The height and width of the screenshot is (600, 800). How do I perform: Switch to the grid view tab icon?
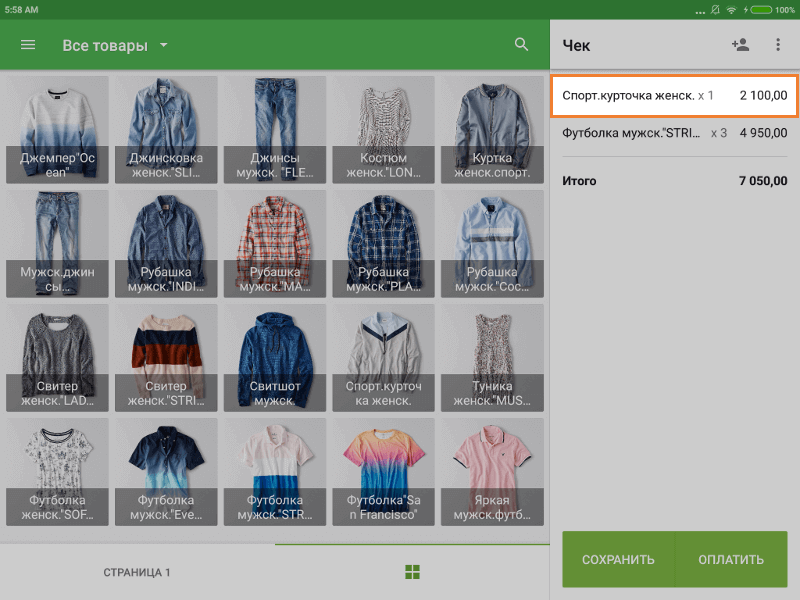click(412, 572)
